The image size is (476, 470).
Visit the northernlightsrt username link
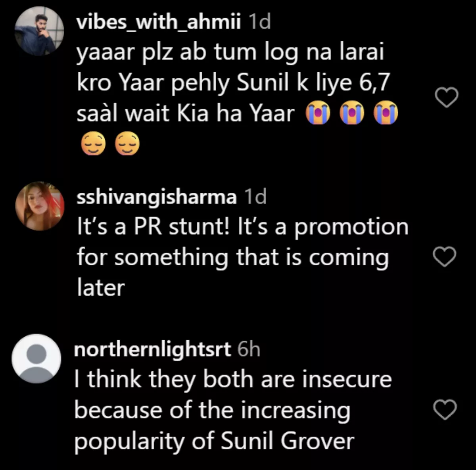152,349
